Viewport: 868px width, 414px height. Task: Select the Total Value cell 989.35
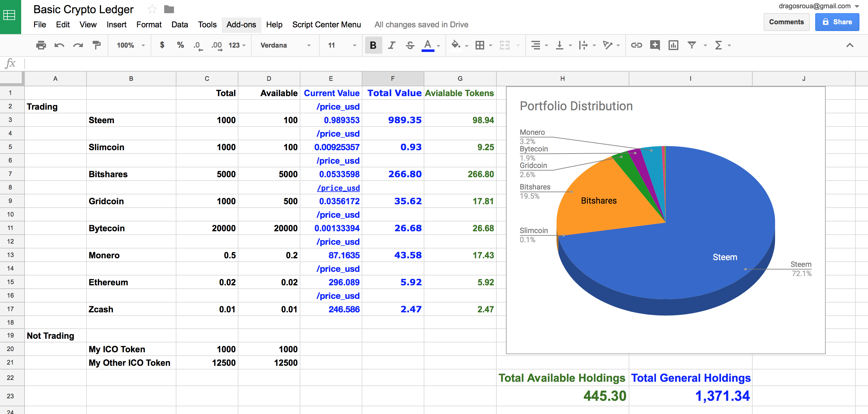point(392,120)
